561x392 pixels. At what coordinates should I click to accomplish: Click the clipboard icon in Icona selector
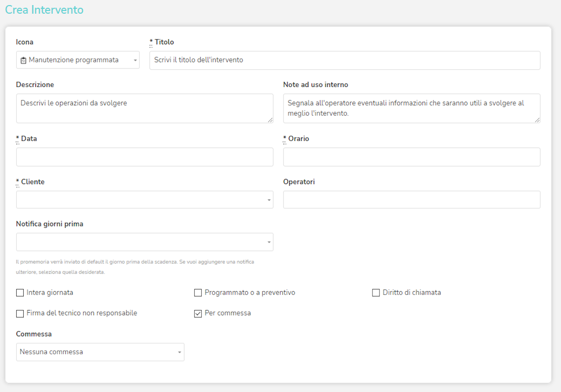coord(24,61)
